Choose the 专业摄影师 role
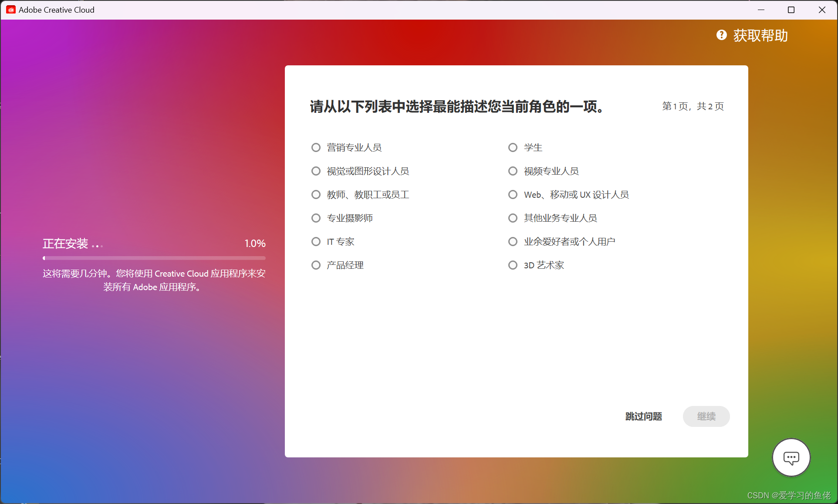 click(x=316, y=218)
